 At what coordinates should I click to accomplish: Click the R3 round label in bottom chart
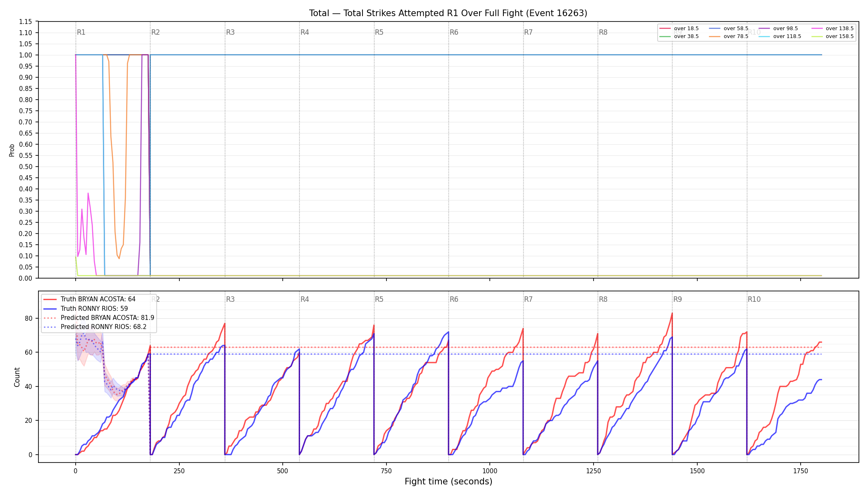point(230,299)
